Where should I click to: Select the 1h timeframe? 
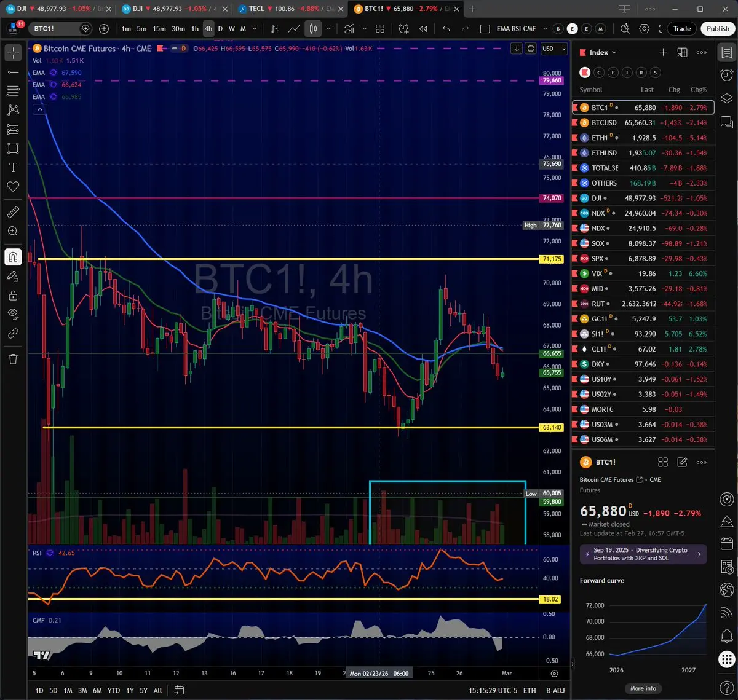point(195,29)
